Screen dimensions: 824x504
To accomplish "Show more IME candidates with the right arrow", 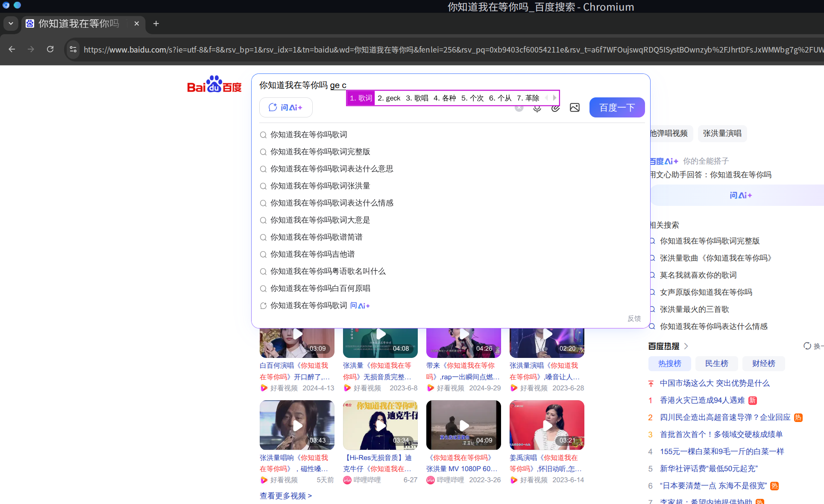I will pos(554,97).
